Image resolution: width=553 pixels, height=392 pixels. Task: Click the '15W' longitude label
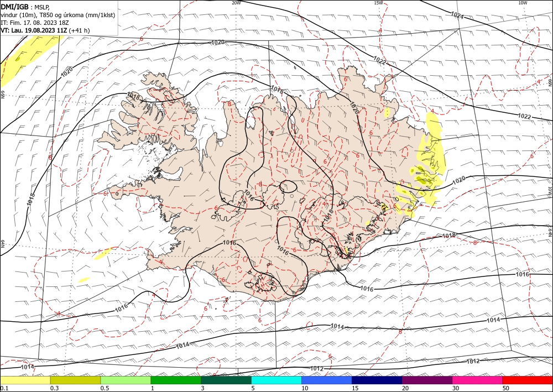[x=378, y=3]
